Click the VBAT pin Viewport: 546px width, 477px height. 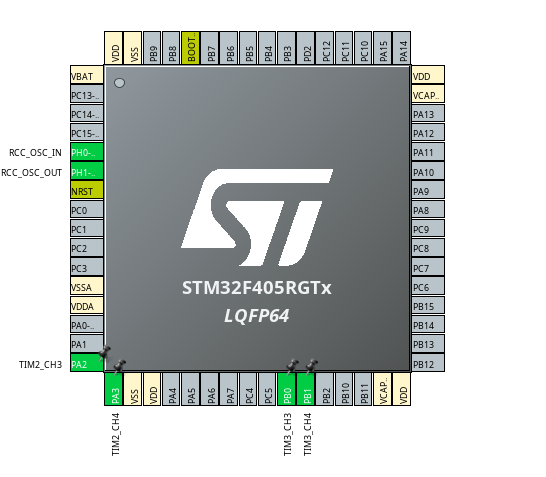coord(87,75)
